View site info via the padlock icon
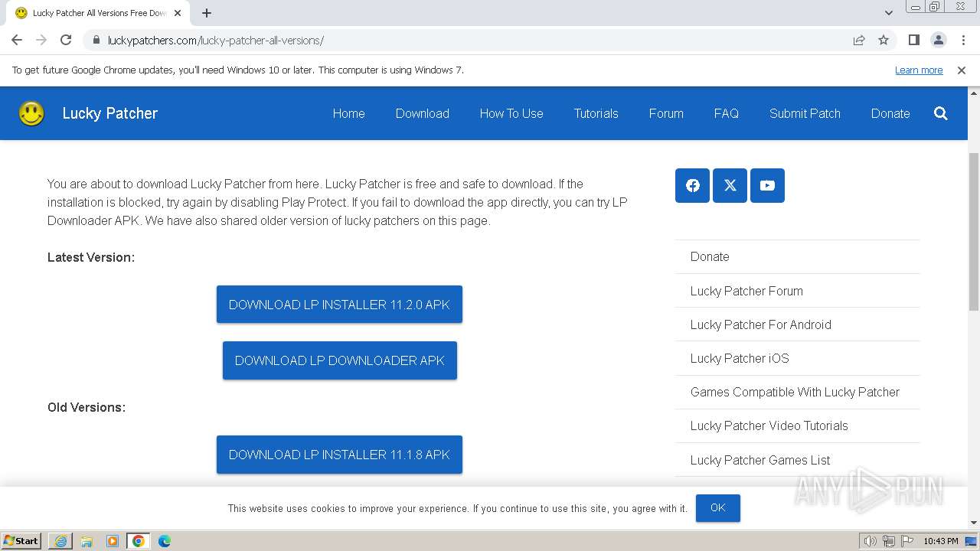980x551 pixels. click(96, 40)
